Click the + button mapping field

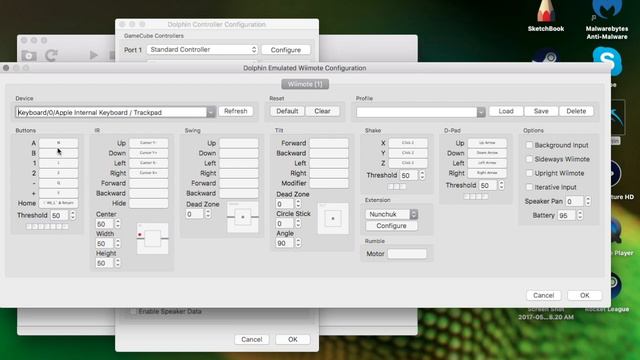tap(58, 193)
